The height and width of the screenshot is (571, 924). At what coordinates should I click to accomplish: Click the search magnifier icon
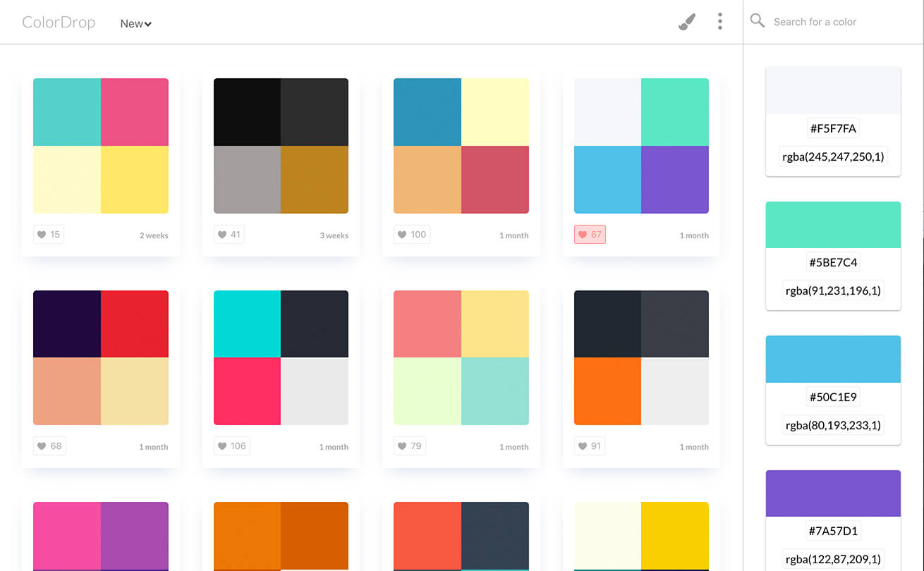[758, 21]
